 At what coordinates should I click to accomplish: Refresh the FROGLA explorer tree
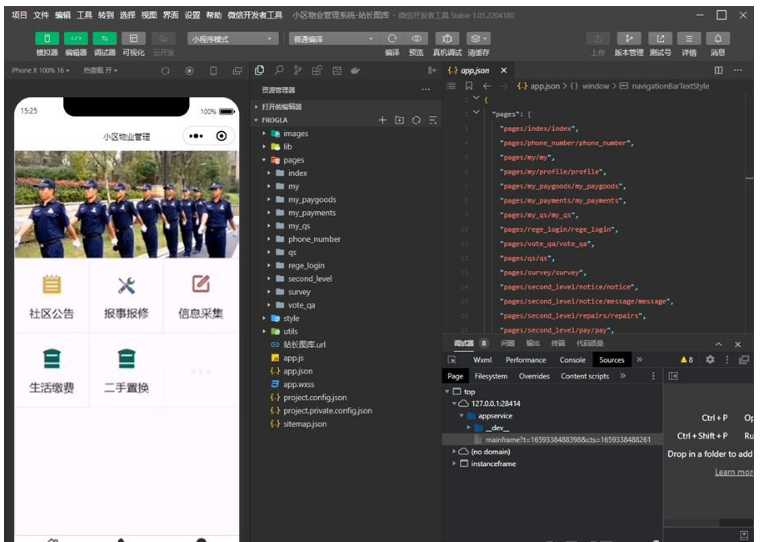tap(416, 120)
